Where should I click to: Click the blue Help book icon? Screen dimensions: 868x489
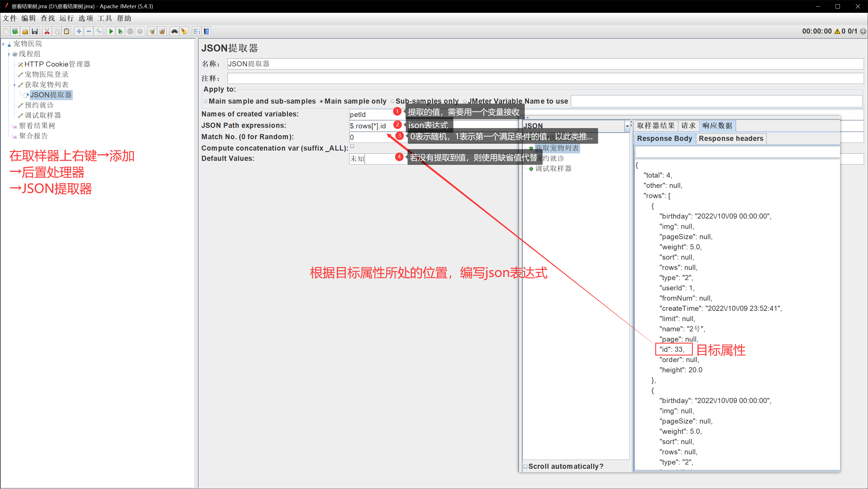(206, 31)
